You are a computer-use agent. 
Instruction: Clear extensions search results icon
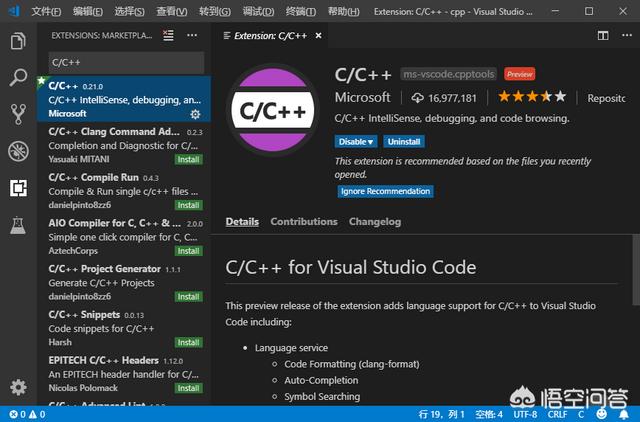pos(168,36)
